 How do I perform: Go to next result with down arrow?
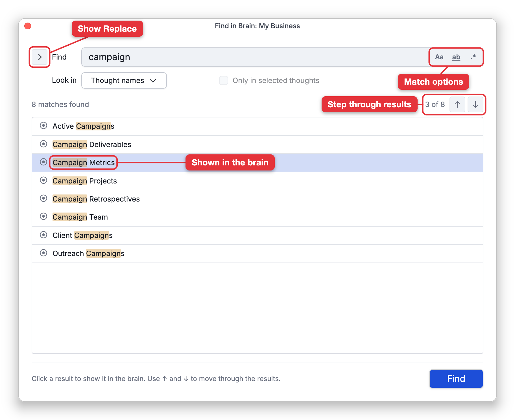point(475,104)
